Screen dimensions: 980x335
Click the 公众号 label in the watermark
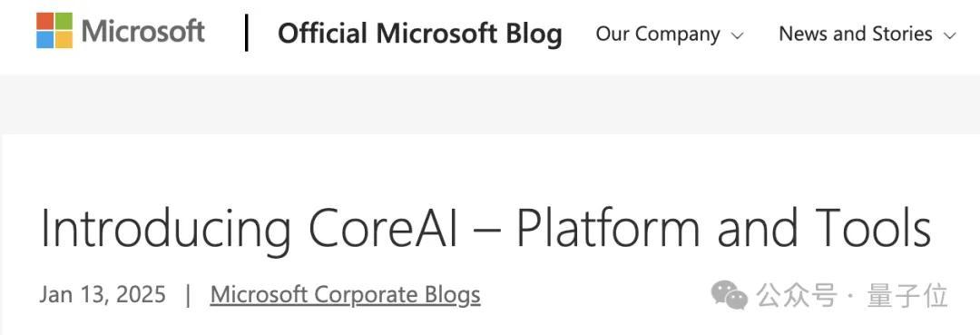coord(797,295)
